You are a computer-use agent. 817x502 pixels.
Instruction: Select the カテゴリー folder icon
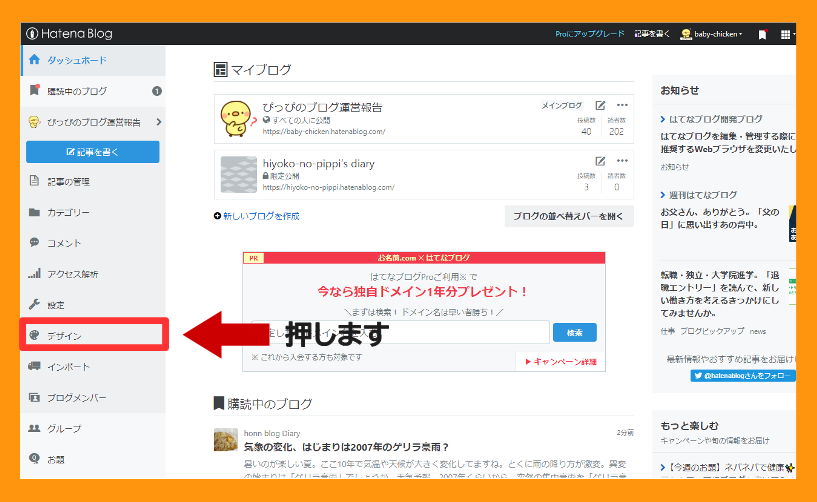34,212
